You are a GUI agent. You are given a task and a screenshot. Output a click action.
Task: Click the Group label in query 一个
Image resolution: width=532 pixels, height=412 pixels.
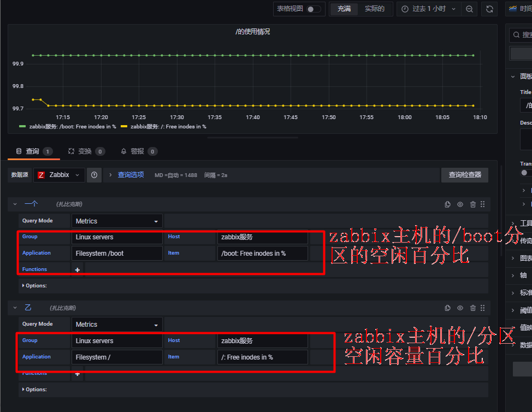tap(30, 237)
